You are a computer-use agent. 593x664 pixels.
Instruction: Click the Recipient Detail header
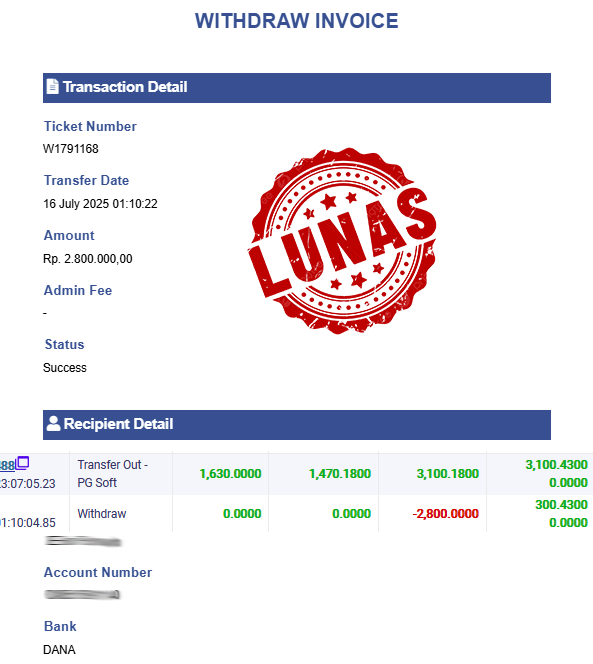[297, 425]
